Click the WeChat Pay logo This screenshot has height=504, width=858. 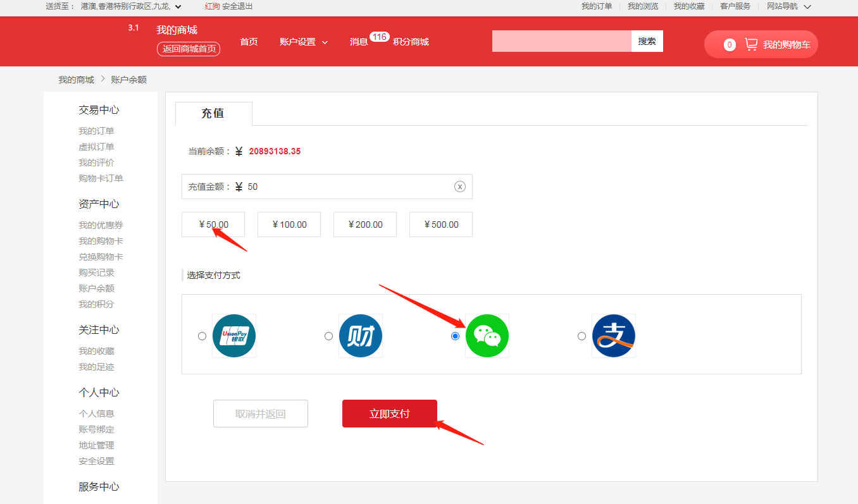pos(487,336)
